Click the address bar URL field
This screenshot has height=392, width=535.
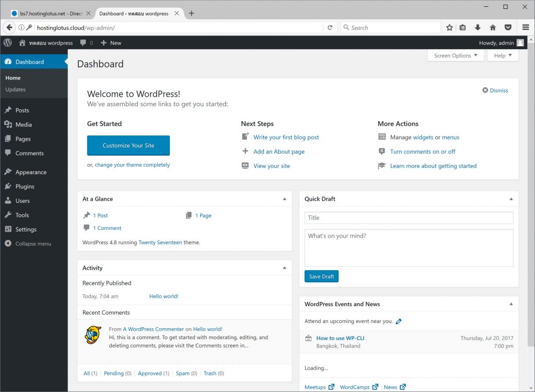(x=179, y=28)
